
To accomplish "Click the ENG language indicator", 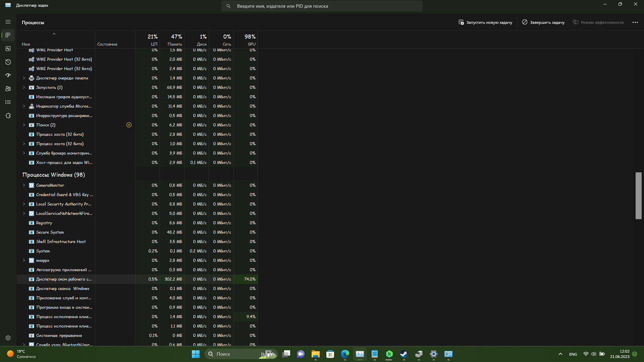I will pos(573,354).
